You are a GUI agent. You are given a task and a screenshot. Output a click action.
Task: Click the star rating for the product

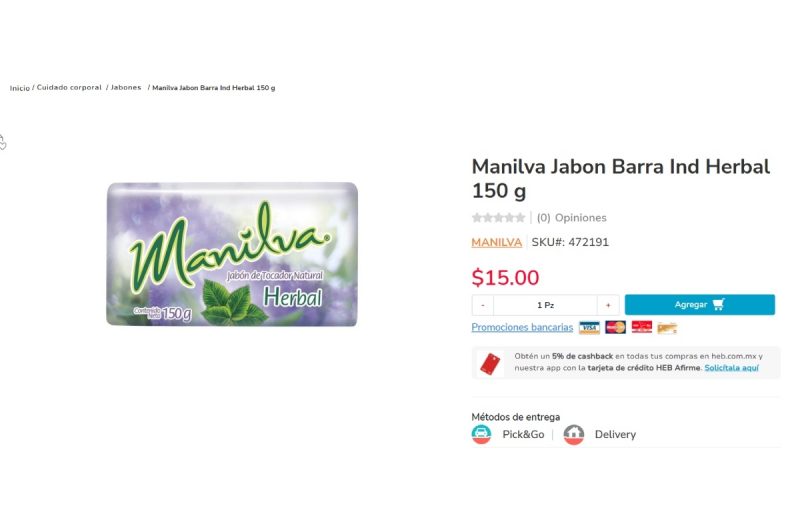point(498,218)
